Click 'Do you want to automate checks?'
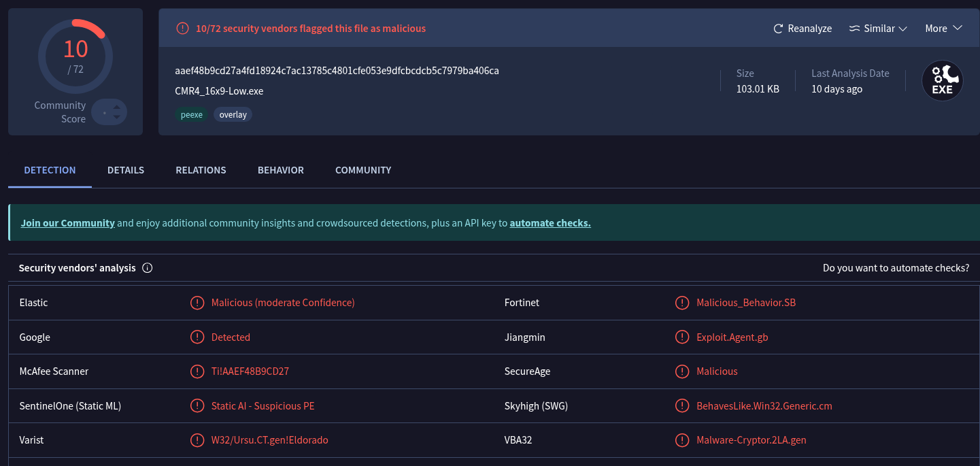The width and height of the screenshot is (980, 466). [x=896, y=268]
